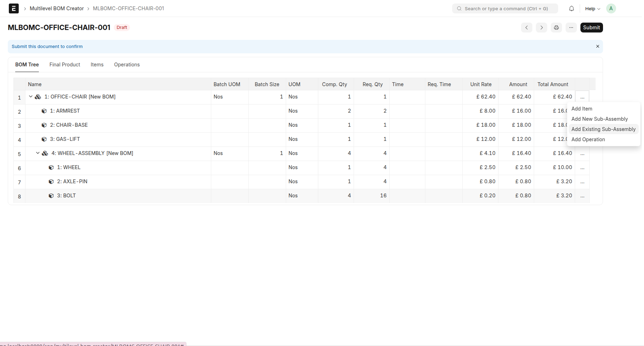
Task: Open the user avatar menu
Action: pos(611,8)
